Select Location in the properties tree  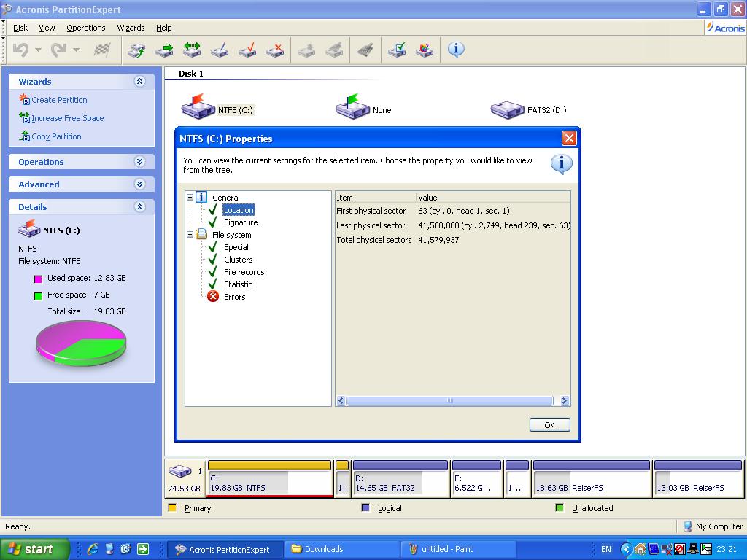coord(239,210)
